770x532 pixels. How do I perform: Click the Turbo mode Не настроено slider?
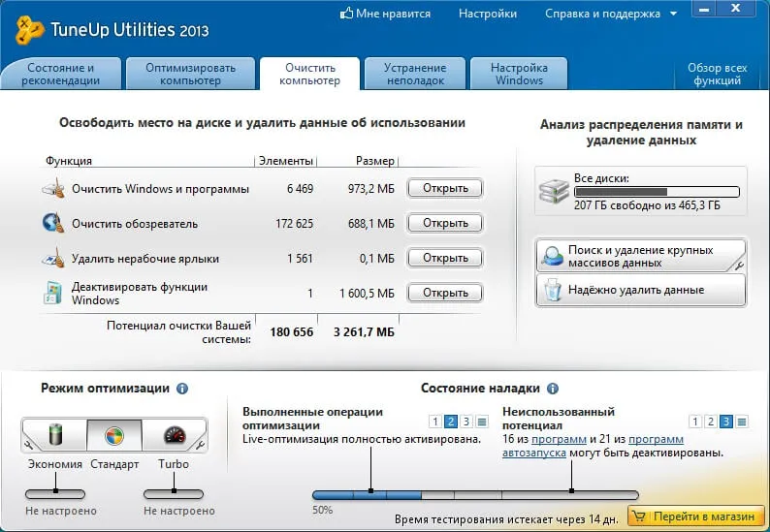point(174,493)
